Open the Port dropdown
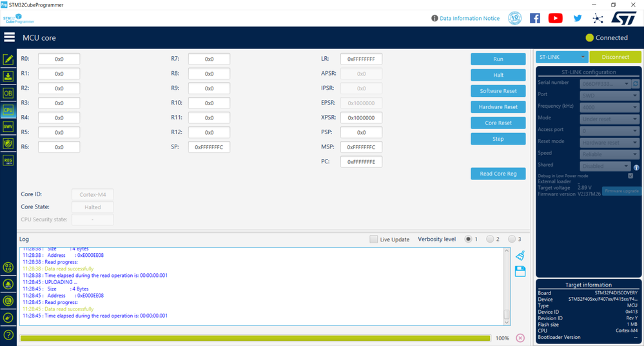 click(x=609, y=96)
